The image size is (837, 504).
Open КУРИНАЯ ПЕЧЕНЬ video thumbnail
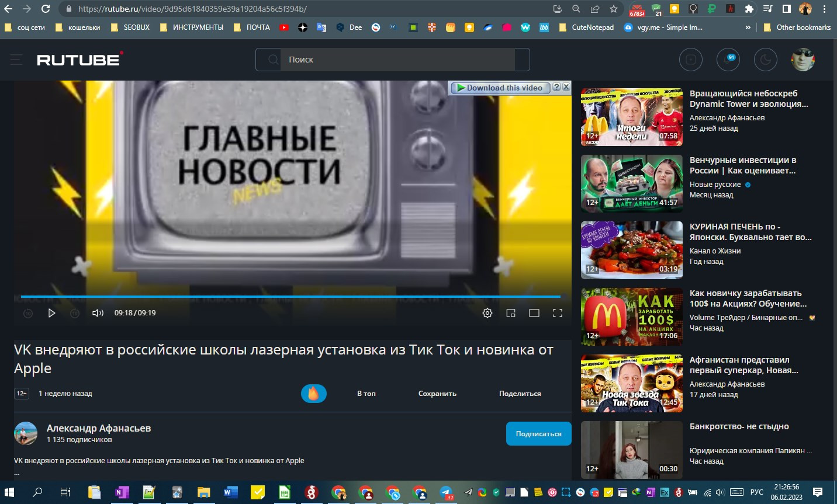(632, 250)
